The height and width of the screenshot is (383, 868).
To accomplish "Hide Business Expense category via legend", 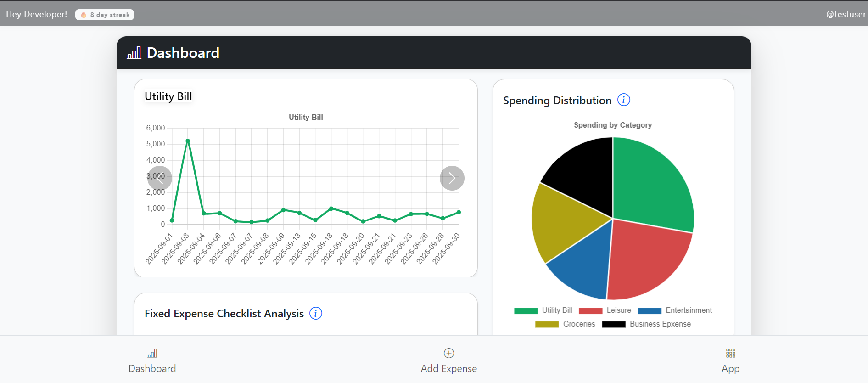I will pyautogui.click(x=646, y=324).
